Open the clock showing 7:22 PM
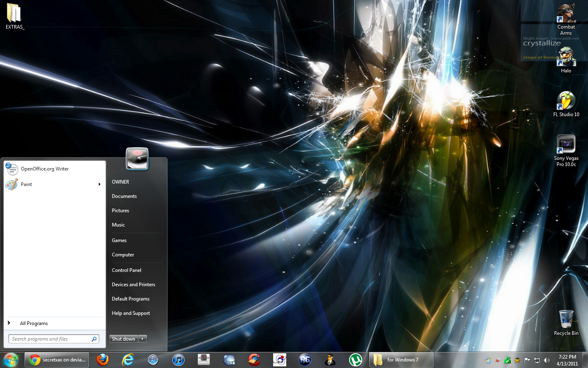Screen dimensions: 588x368 click(x=567, y=360)
